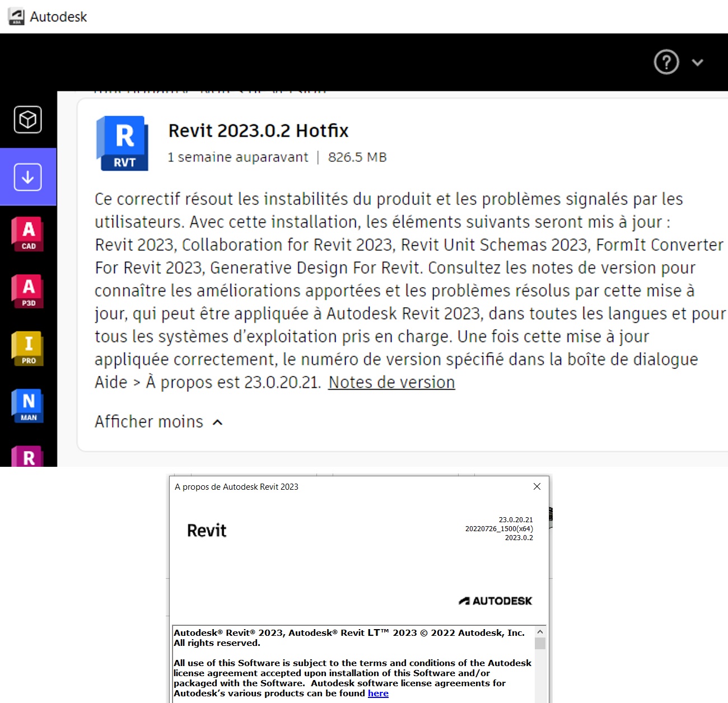Open the Inventor Professional icon
The width and height of the screenshot is (728, 703).
(x=27, y=348)
